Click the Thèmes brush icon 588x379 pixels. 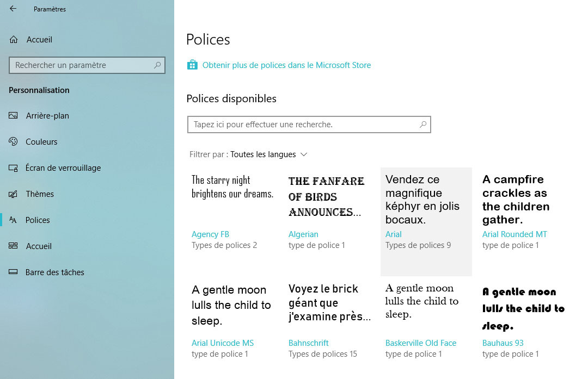coord(13,194)
